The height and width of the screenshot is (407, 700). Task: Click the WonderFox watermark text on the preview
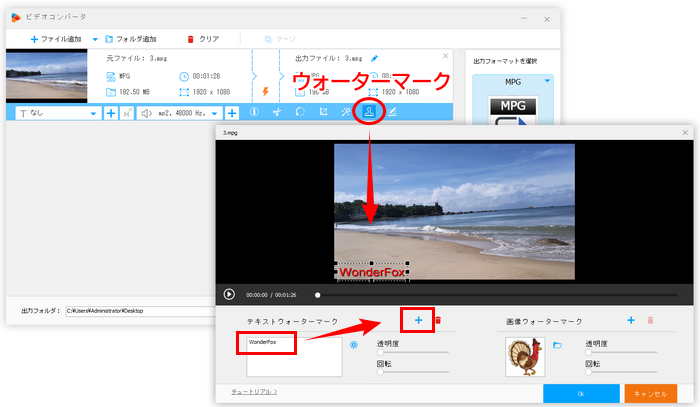coord(372,272)
